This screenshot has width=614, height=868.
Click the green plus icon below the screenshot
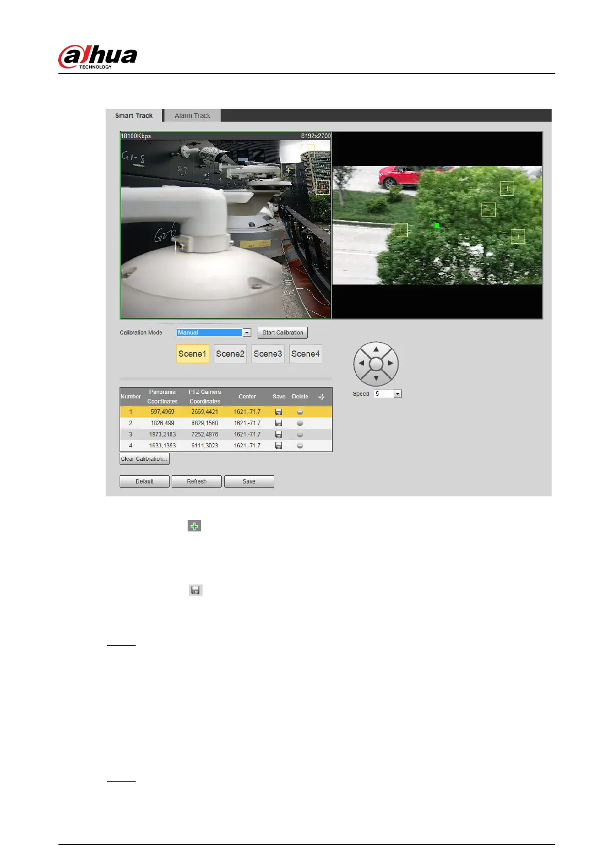point(194,526)
